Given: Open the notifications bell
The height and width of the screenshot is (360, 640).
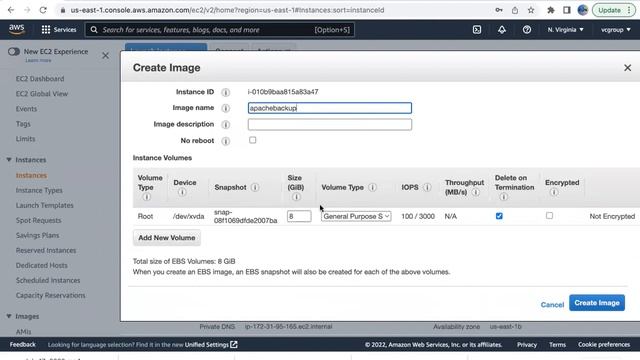Looking at the screenshot, I should coord(502,30).
